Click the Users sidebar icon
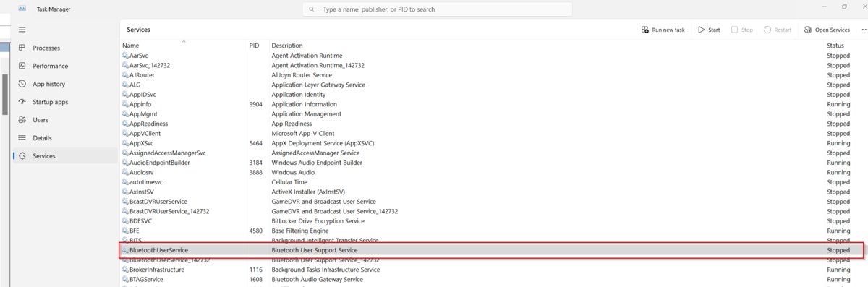The height and width of the screenshot is (287, 868). (x=22, y=120)
